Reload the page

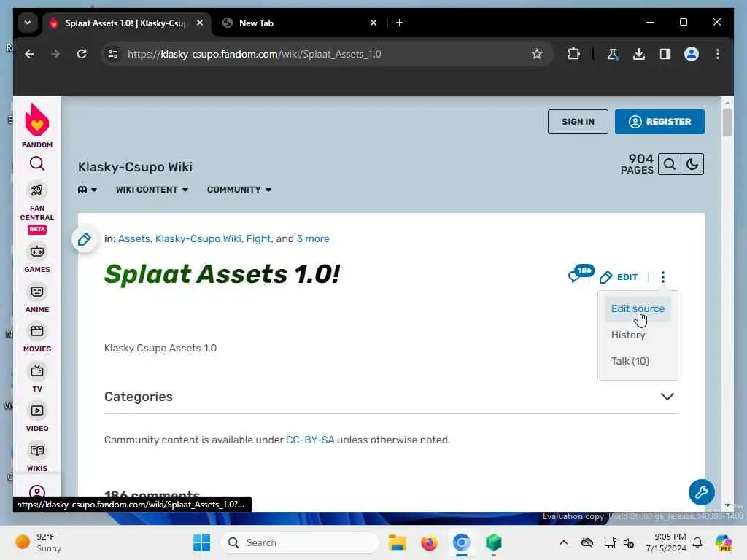tap(82, 54)
